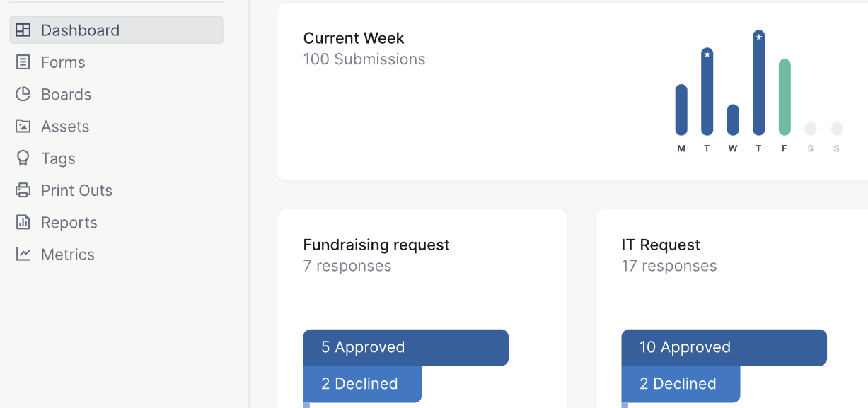
Task: Click the Metrics line graph icon
Action: coord(23,254)
